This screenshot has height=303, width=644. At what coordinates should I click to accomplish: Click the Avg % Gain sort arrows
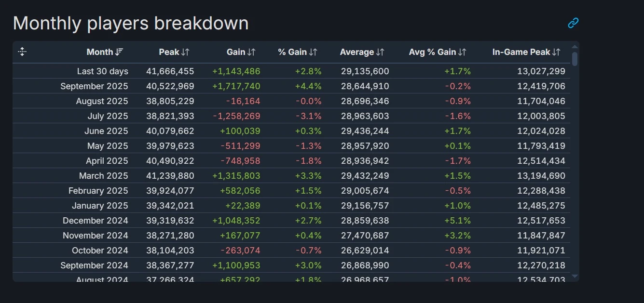[x=462, y=52]
